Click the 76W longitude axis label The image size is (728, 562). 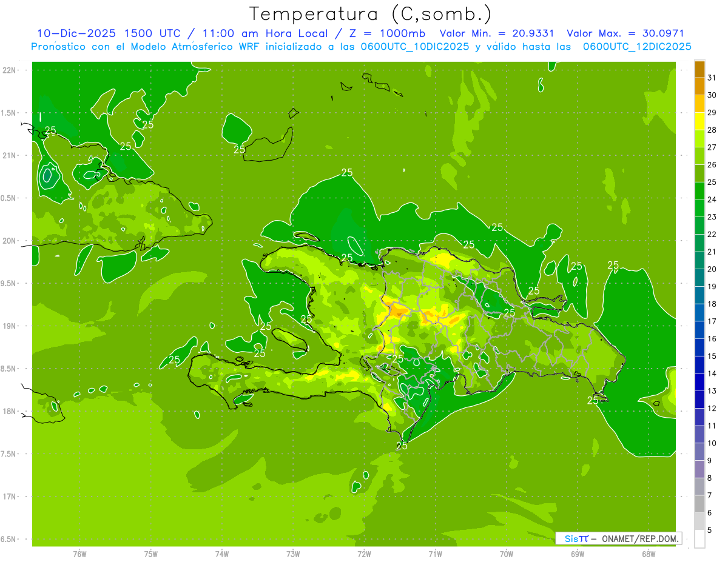tap(79, 554)
